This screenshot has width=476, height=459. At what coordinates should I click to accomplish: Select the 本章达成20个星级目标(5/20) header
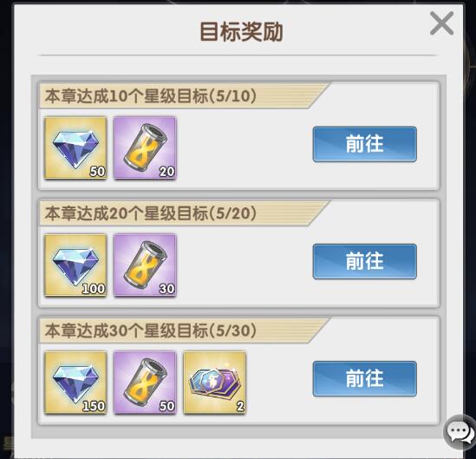151,213
